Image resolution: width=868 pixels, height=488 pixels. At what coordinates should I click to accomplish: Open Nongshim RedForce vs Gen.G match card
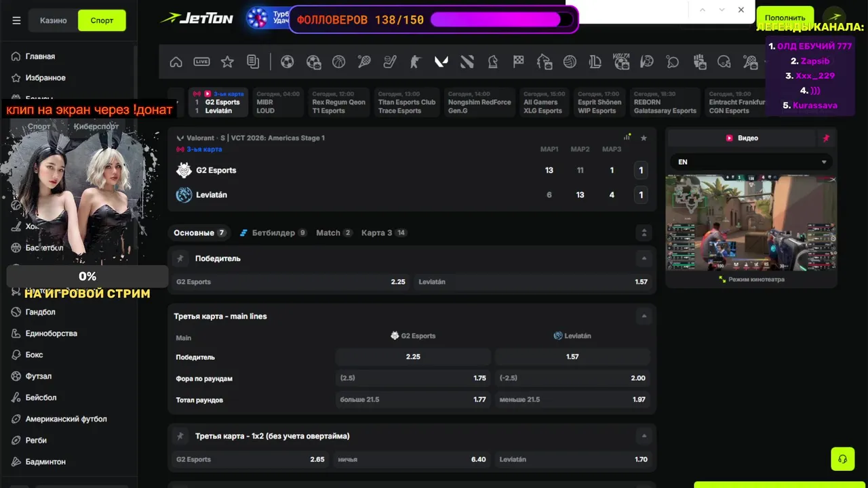(479, 102)
